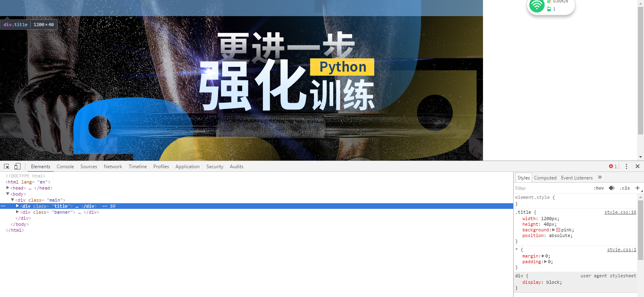Click the diamond animations icon in Styles toolbar
The image size is (644, 297).
pyautogui.click(x=612, y=188)
